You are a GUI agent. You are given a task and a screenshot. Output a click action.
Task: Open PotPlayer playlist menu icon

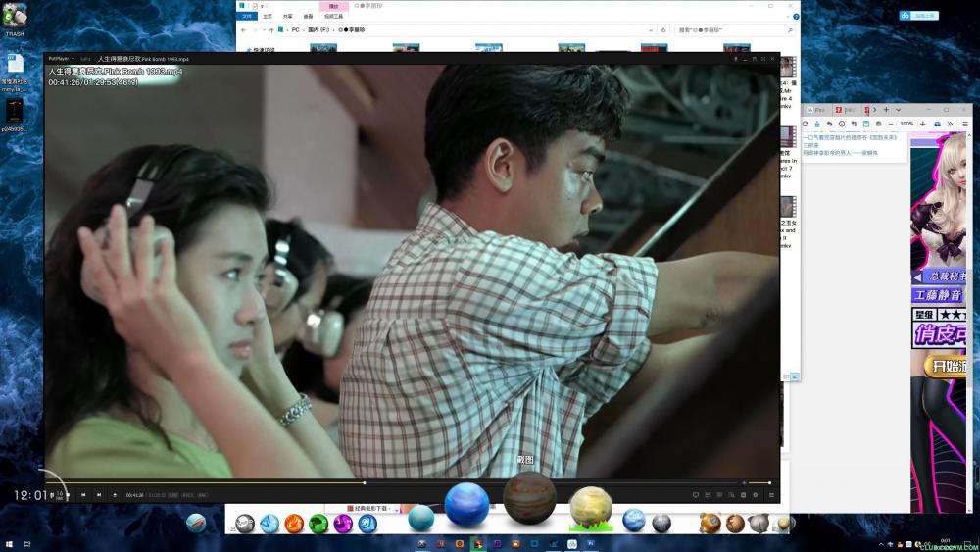pos(771,495)
